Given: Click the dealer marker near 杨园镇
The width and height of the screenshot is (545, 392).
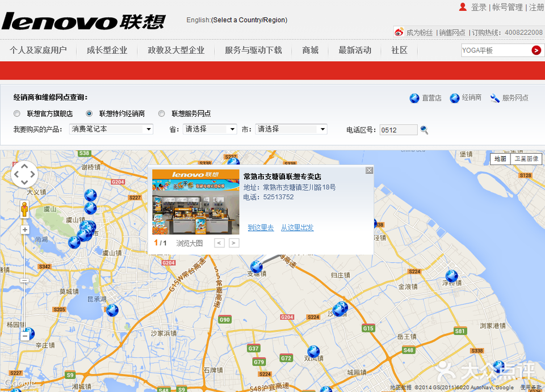Looking at the screenshot, I should tap(29, 334).
